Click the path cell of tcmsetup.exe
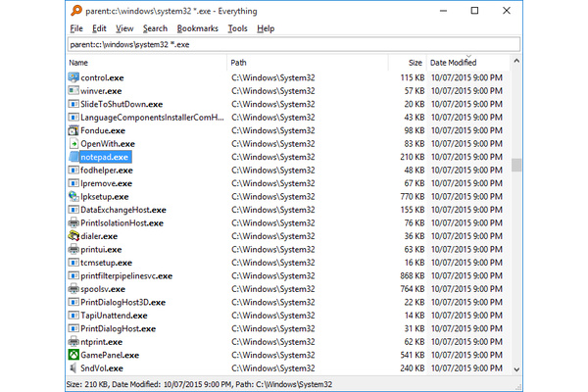Screen dimensions: 588x392 click(273, 263)
